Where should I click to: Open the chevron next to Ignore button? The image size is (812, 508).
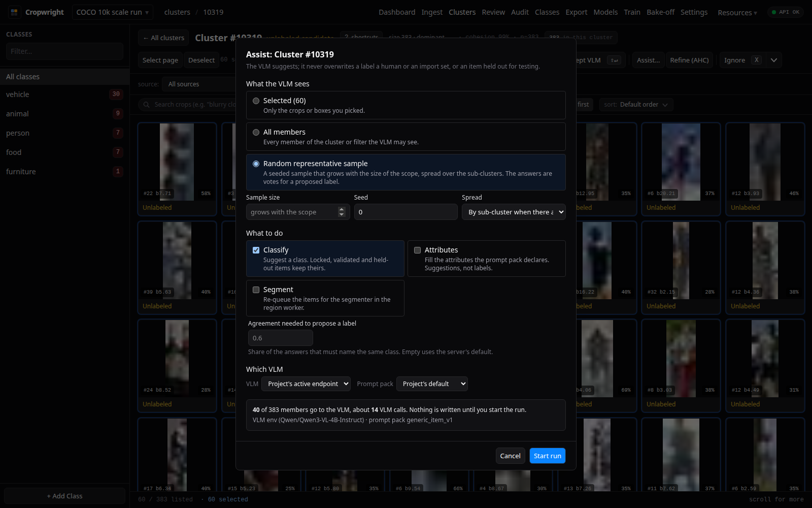773,60
